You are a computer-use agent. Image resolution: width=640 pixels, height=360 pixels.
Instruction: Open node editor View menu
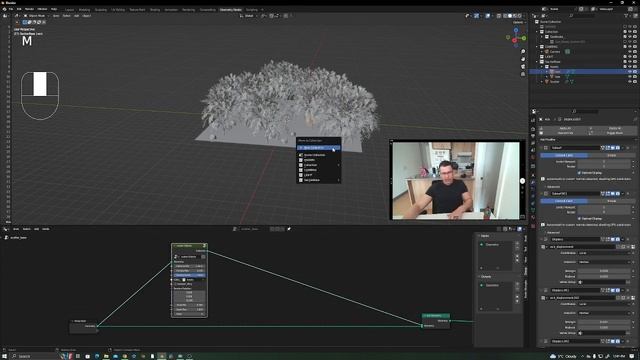point(16,229)
